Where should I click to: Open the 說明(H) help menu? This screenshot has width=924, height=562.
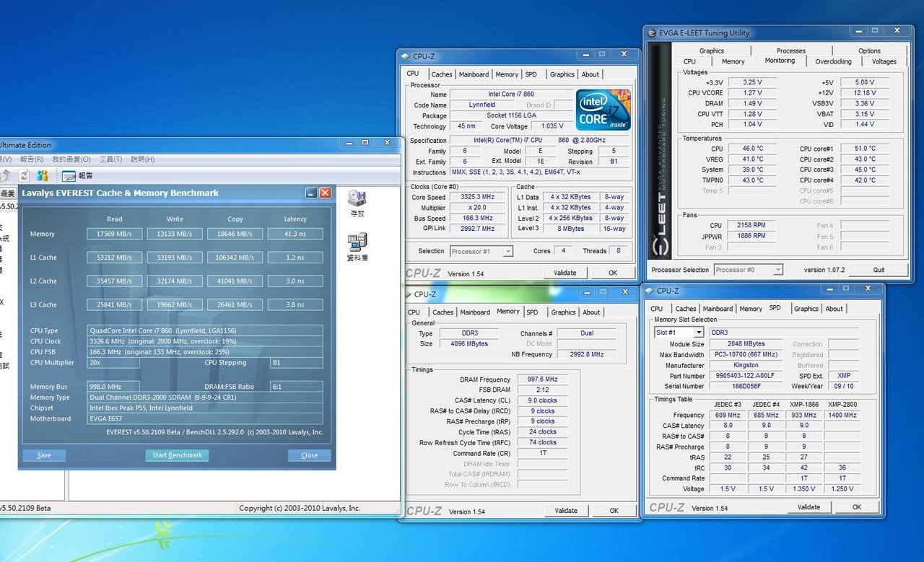pyautogui.click(x=142, y=159)
